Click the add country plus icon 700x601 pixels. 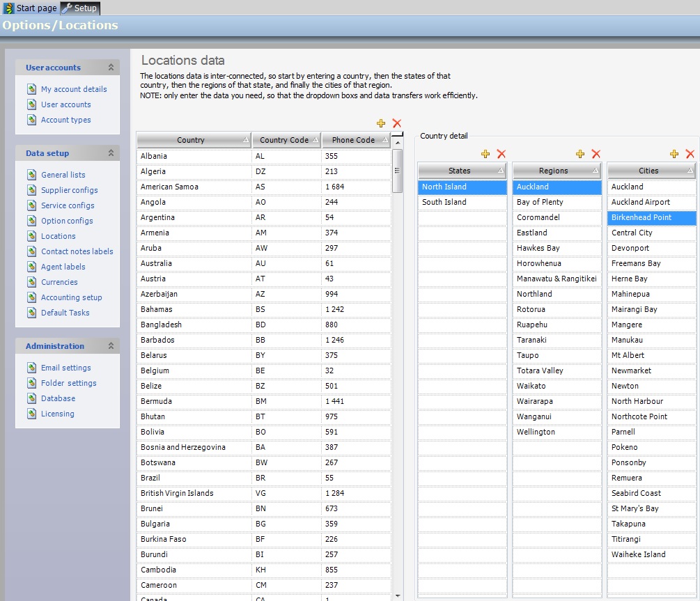point(381,123)
